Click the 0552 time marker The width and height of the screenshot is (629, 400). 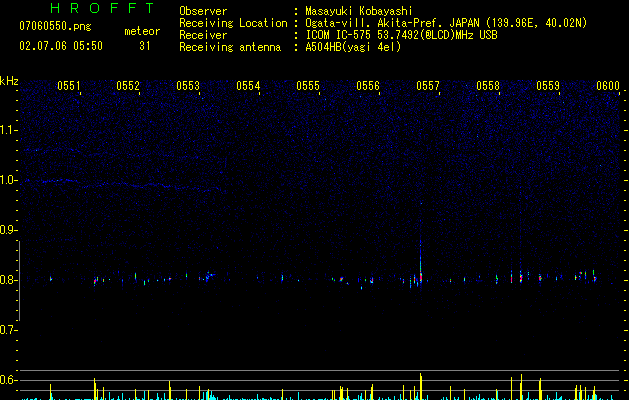[x=128, y=86]
